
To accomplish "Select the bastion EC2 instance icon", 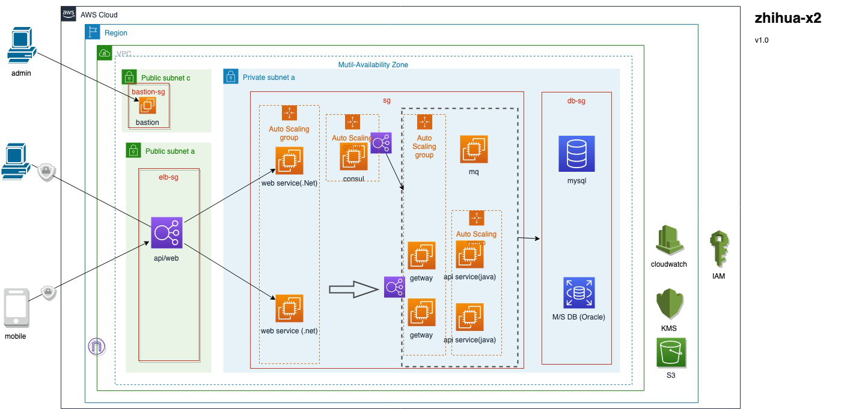I will (147, 106).
